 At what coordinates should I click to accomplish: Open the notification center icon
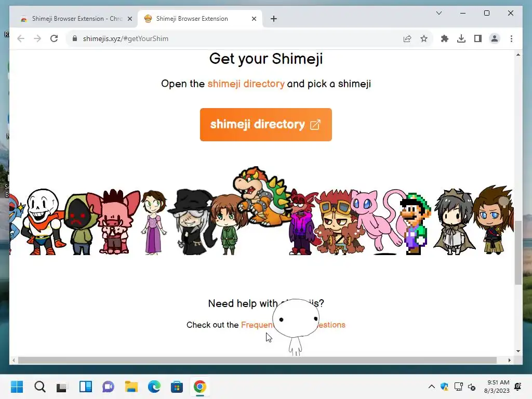click(518, 387)
